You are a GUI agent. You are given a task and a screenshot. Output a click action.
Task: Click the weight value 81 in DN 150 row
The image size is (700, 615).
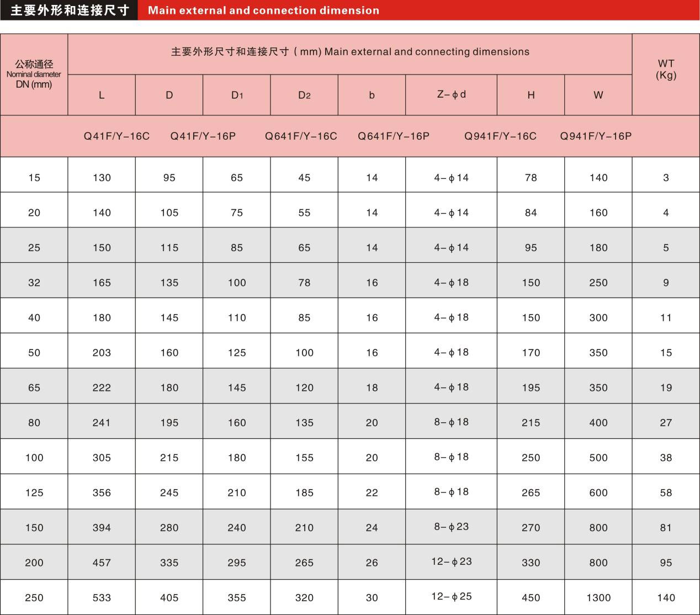pyautogui.click(x=666, y=528)
